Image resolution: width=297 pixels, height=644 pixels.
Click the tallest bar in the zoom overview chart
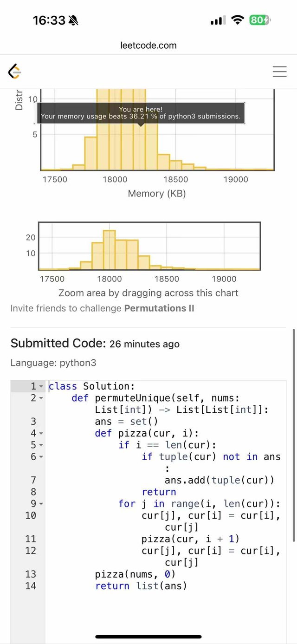109,250
